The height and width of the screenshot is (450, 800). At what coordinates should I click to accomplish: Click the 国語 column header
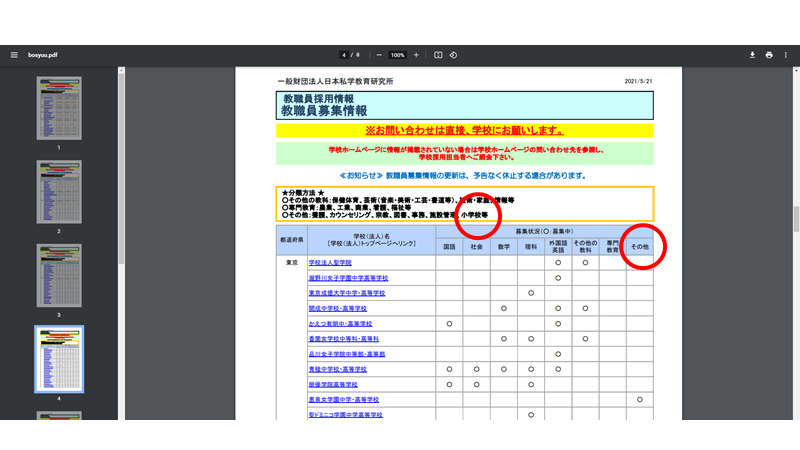(449, 247)
